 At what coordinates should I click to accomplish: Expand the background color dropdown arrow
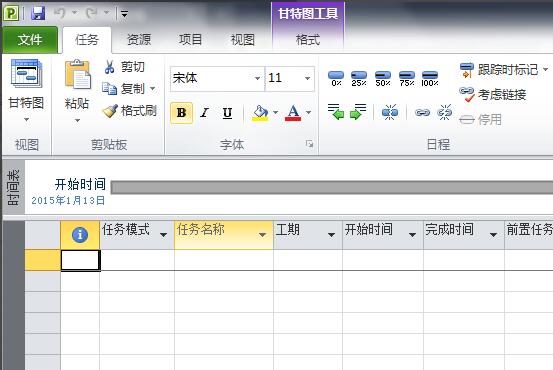pyautogui.click(x=275, y=113)
